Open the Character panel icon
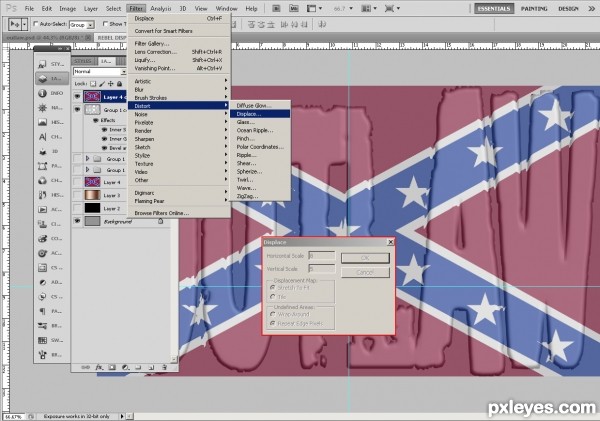This screenshot has height=421, width=600. [42, 137]
